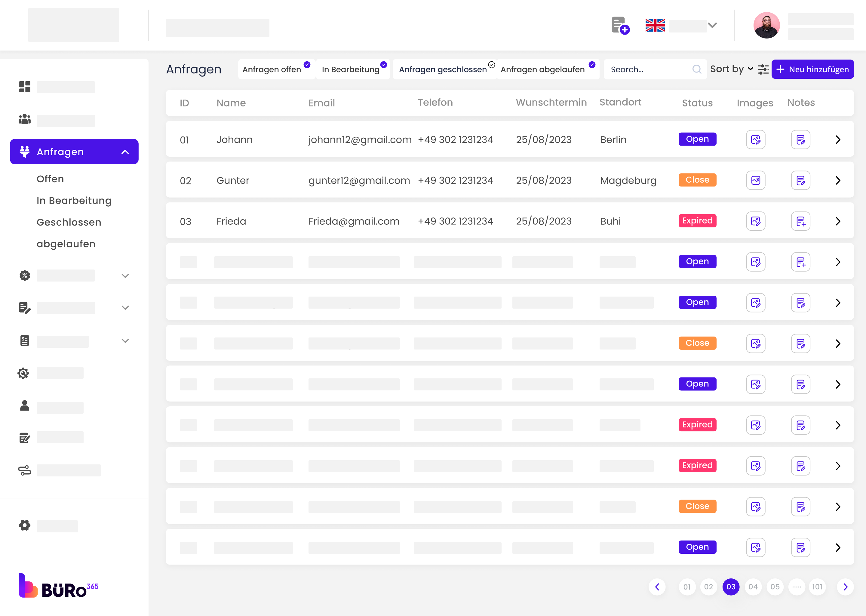Go to page 04
Image resolution: width=866 pixels, height=616 pixels.
753,587
